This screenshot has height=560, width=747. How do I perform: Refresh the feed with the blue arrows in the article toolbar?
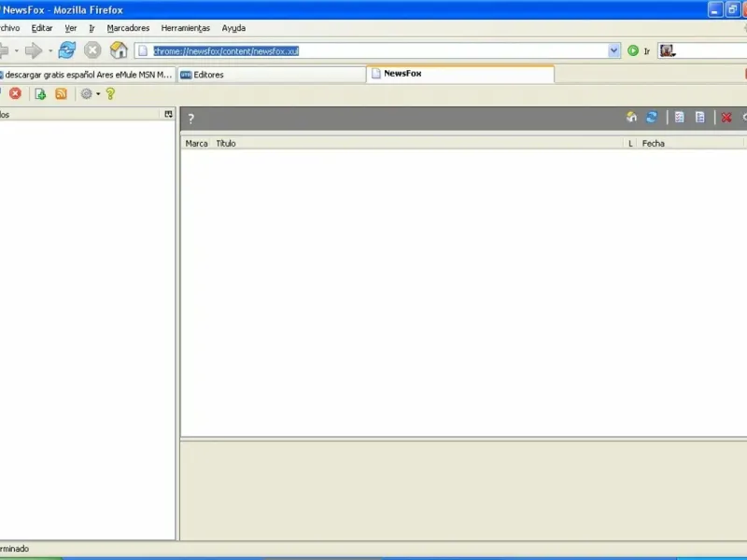tap(652, 118)
